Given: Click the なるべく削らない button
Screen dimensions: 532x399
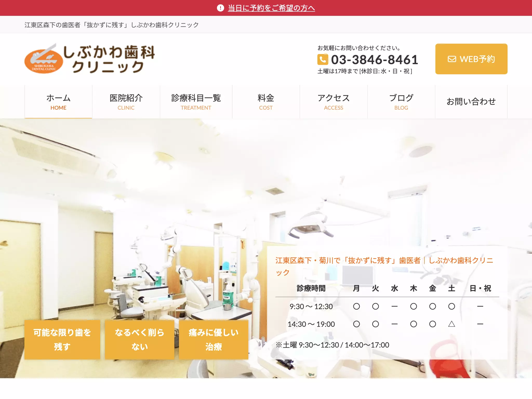Looking at the screenshot, I should tap(139, 340).
